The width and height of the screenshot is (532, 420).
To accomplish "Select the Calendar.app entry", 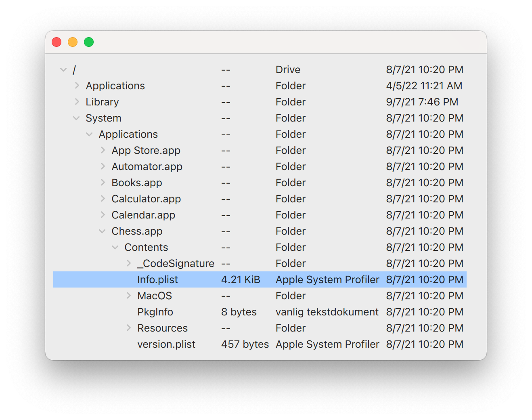I will pyautogui.click(x=143, y=215).
